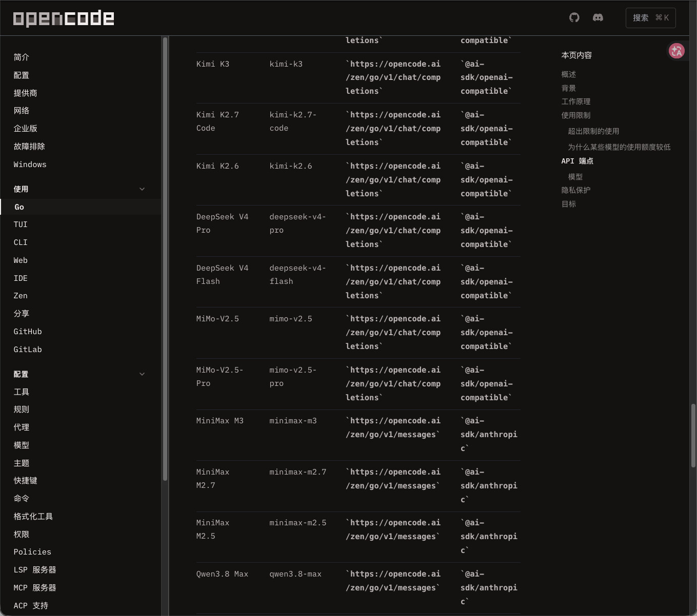
Task: Jump to 模型 in page contents
Action: click(575, 177)
